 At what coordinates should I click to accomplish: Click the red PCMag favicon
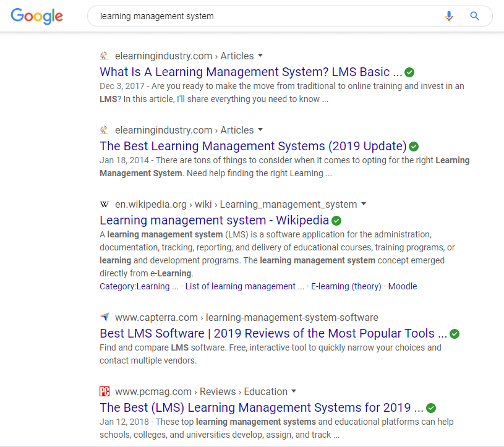[x=105, y=391]
